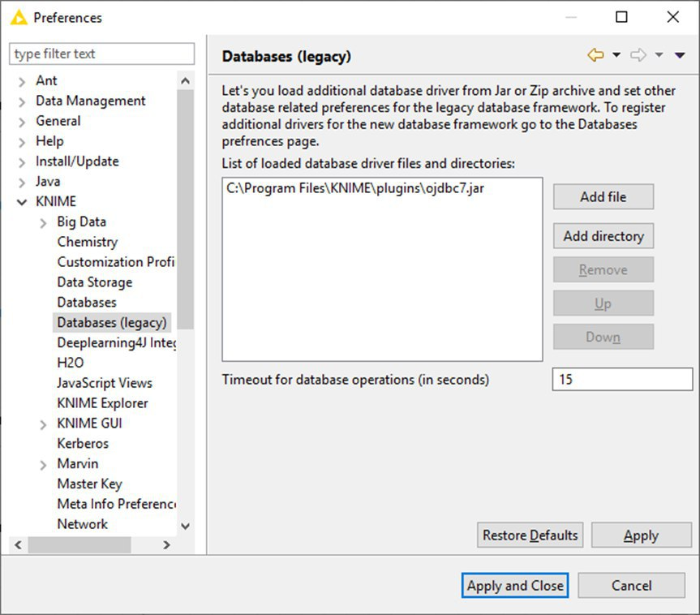Select the Install/Update label
Screen dimensions: 700x615
tap(77, 161)
